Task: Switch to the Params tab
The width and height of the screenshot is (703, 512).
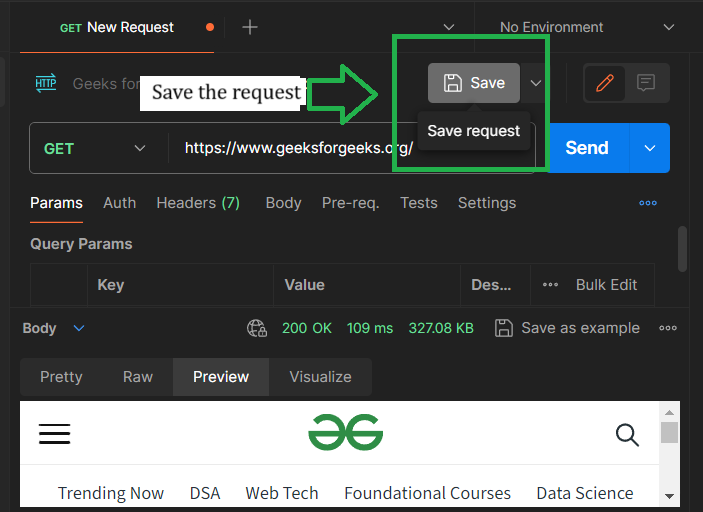Action: [x=56, y=203]
